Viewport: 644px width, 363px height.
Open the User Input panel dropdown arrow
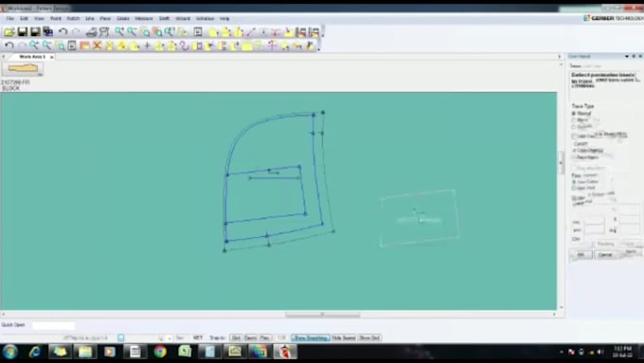pos(627,56)
